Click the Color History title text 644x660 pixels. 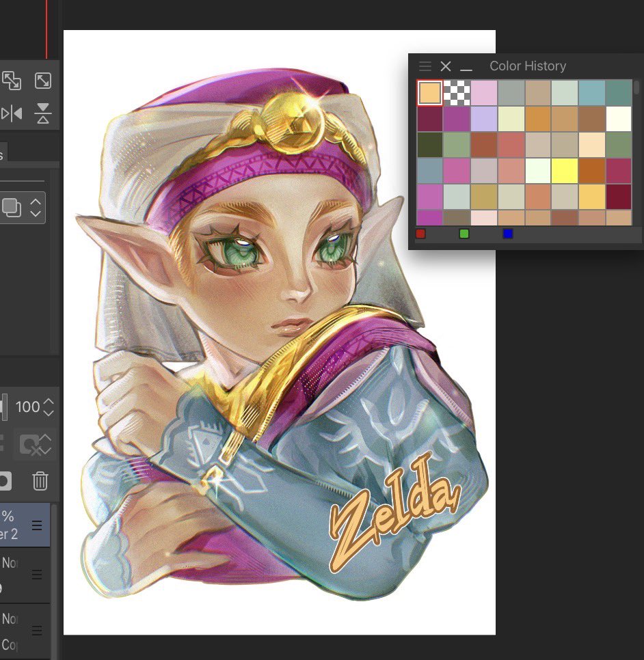click(528, 66)
